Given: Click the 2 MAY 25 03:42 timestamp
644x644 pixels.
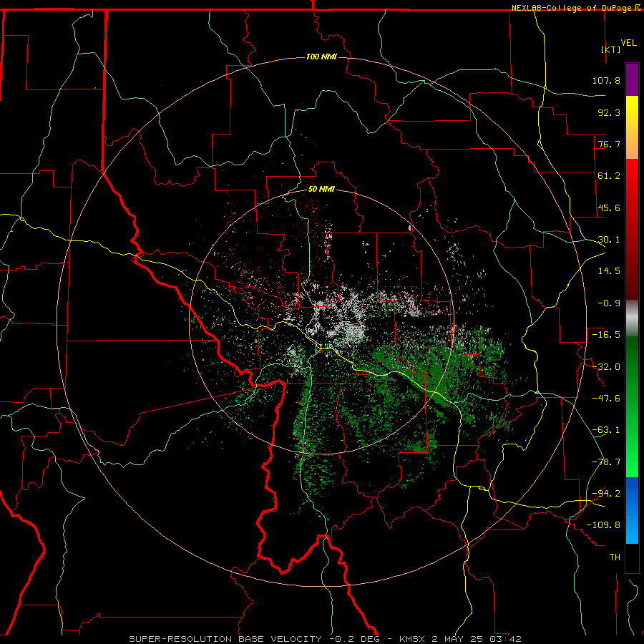Looking at the screenshot, I should tap(477, 639).
